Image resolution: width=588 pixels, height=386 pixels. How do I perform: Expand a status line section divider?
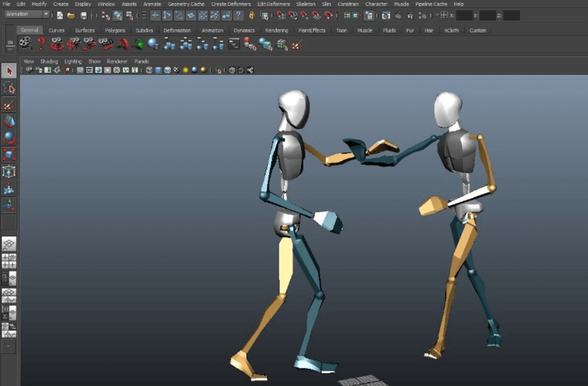click(x=92, y=15)
